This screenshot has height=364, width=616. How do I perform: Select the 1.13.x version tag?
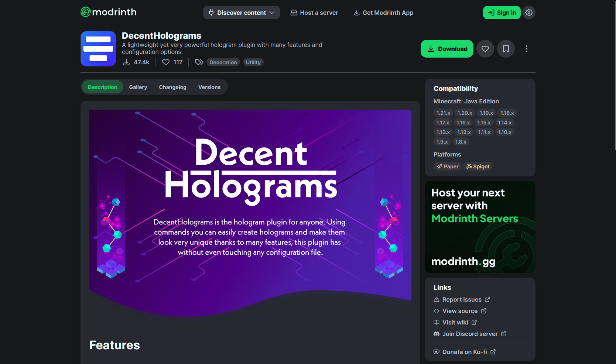point(443,132)
